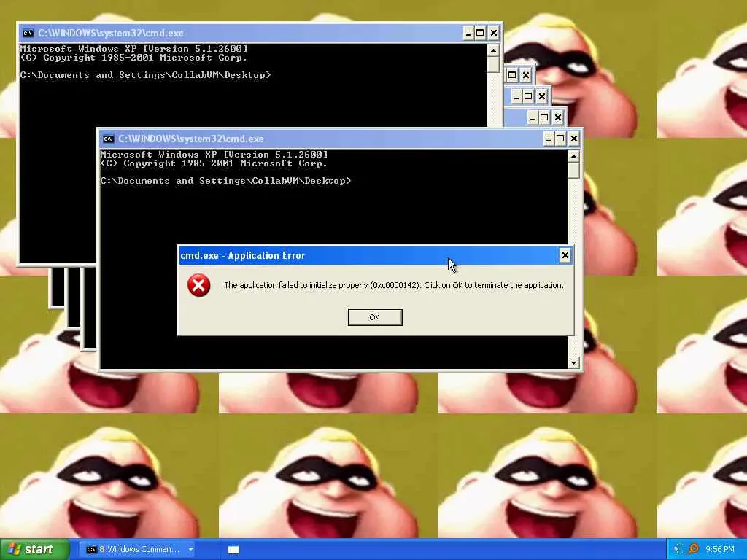Click the front cmd.exe window title text
Screen dimensions: 747x560
point(191,139)
